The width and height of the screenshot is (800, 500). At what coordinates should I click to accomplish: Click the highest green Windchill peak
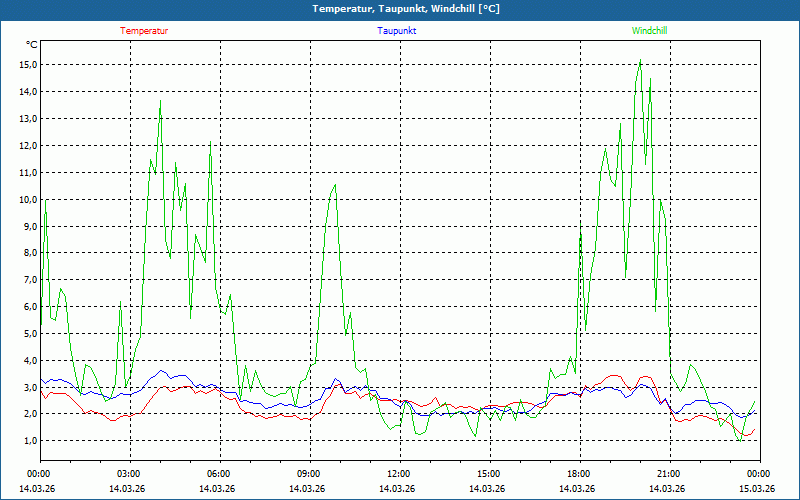pyautogui.click(x=640, y=61)
